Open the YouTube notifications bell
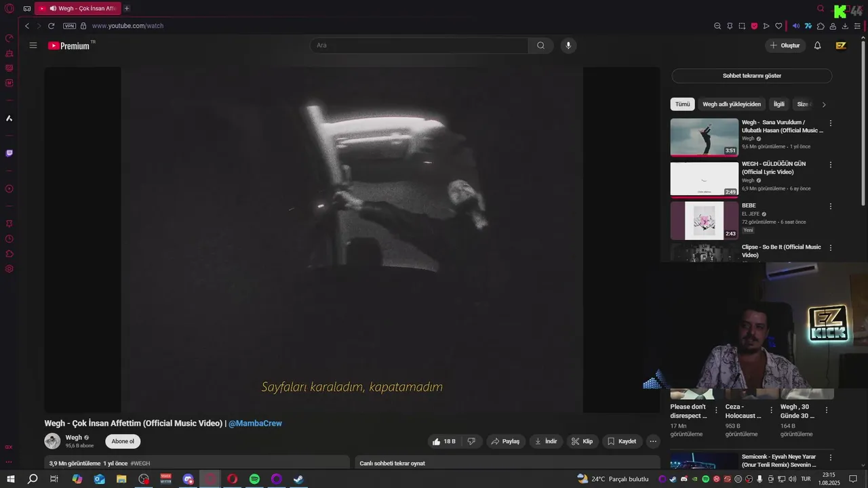 tap(817, 45)
